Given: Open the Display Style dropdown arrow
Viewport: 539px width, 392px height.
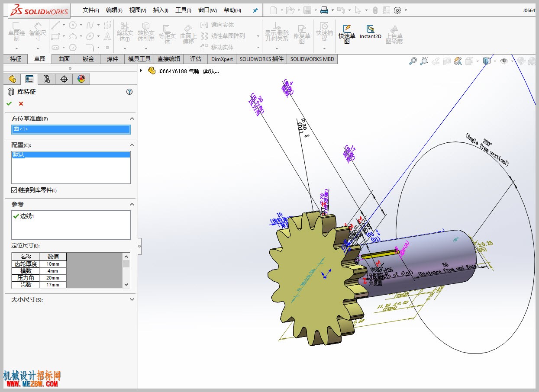Looking at the screenshot, I should click(x=494, y=61).
